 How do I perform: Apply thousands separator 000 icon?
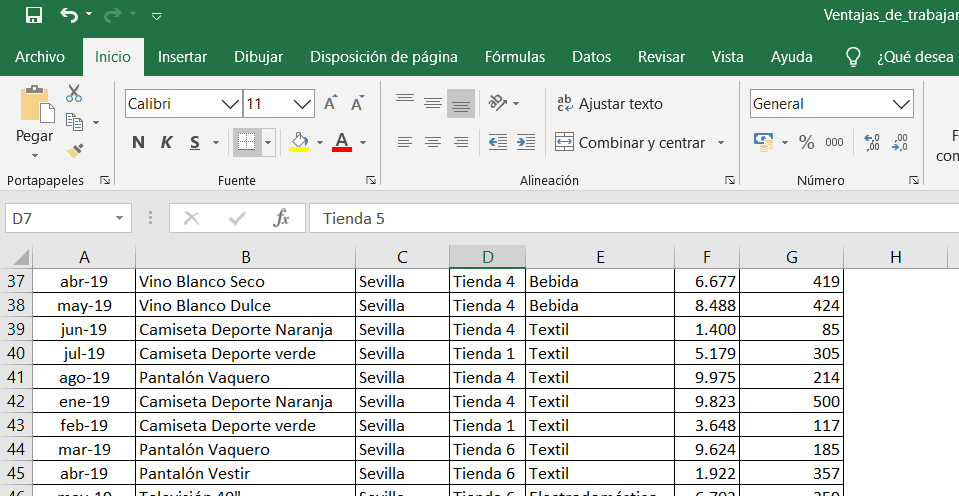(835, 143)
